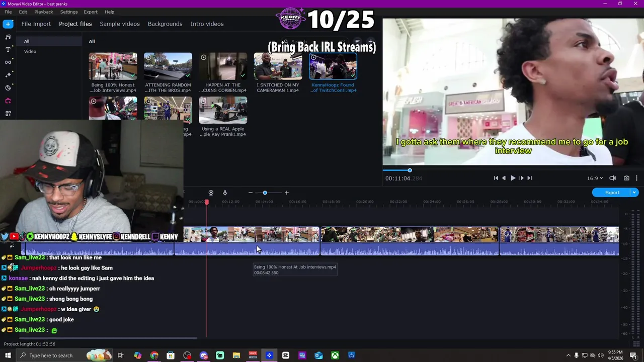Image resolution: width=644 pixels, height=362 pixels.
Task: Open the Sounds (music note) sidebar panel
Action: click(8, 37)
